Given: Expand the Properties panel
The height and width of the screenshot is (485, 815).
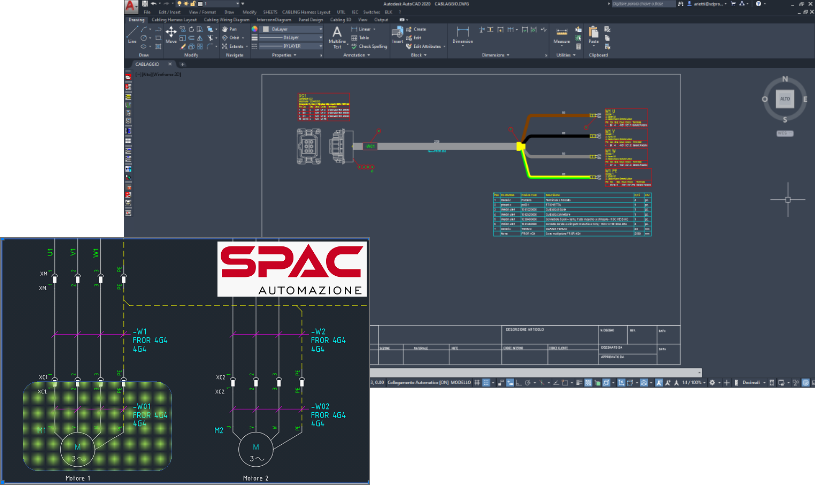Looking at the screenshot, I should 284,55.
